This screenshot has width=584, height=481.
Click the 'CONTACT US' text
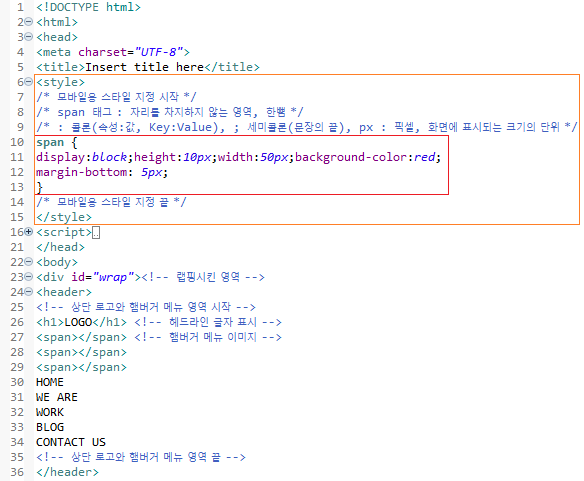click(x=71, y=442)
